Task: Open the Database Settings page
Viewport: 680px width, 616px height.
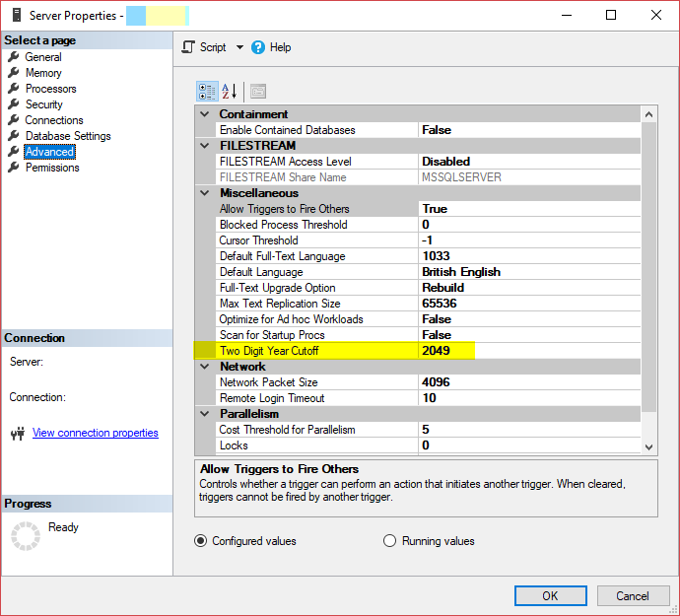Action: [68, 136]
